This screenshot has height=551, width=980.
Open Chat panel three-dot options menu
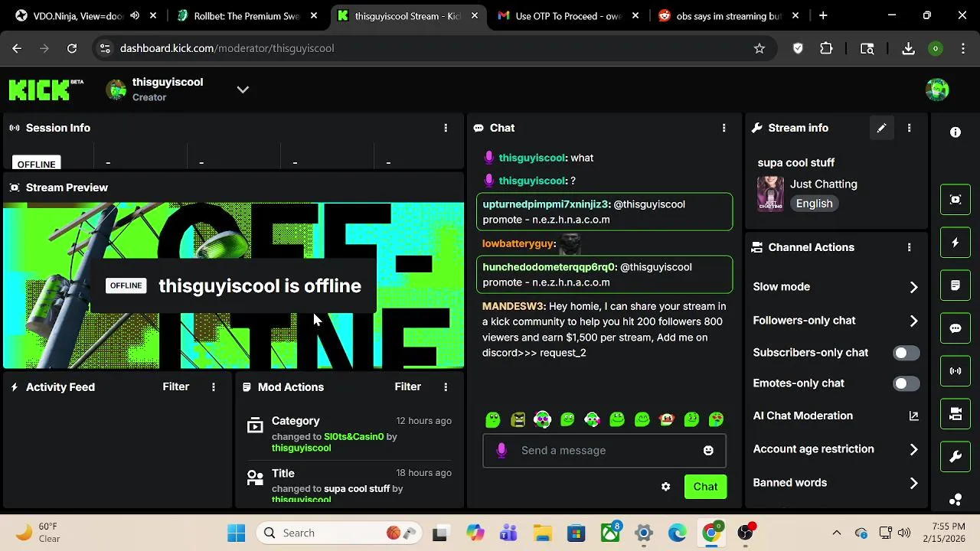tap(724, 128)
